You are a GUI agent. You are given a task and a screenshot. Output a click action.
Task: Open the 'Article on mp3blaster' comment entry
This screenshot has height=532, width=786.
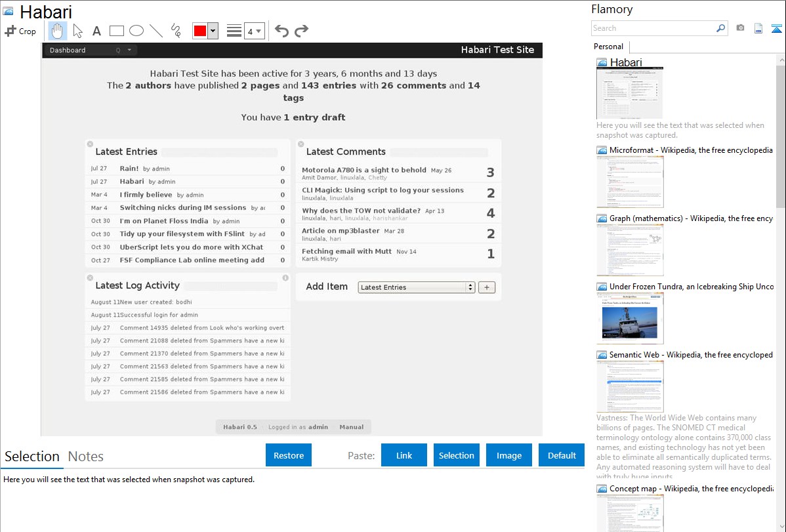(341, 231)
